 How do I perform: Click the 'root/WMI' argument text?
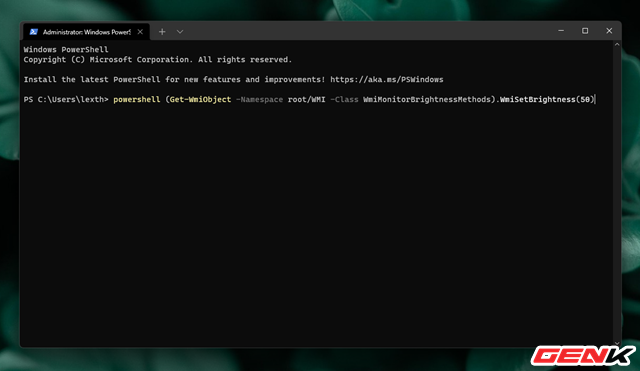307,100
